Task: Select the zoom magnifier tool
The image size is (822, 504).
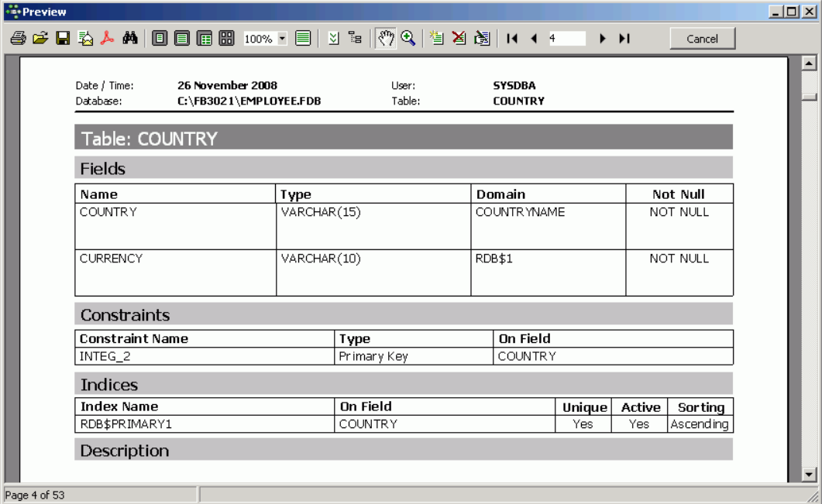Action: coord(408,39)
